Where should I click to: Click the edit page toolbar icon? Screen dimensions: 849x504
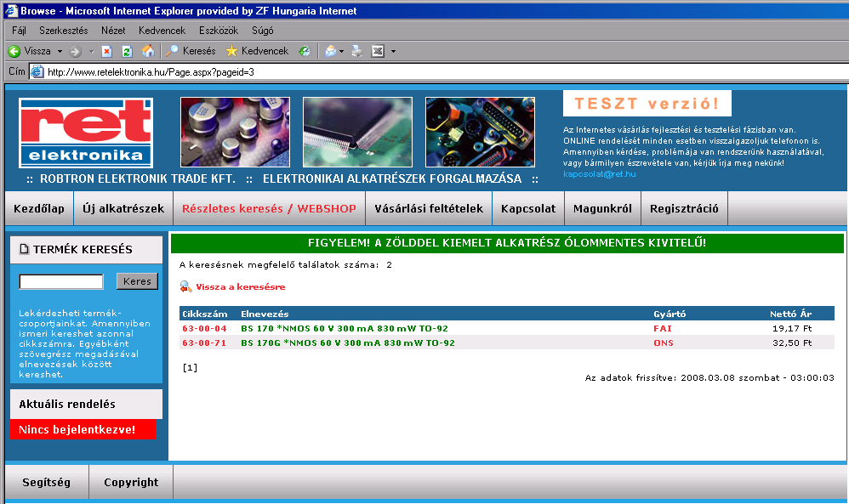(378, 51)
